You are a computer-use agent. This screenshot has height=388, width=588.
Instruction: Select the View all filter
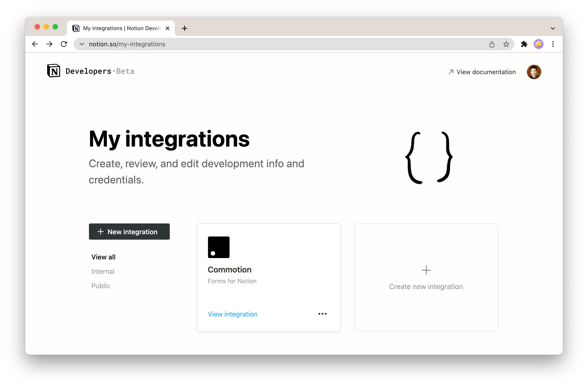(103, 257)
